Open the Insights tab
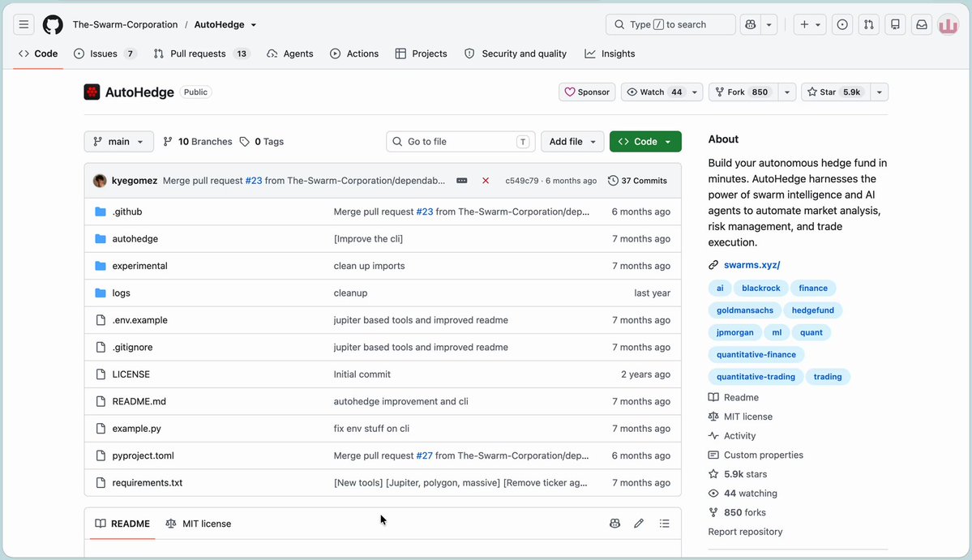The height and width of the screenshot is (560, 972). point(610,54)
